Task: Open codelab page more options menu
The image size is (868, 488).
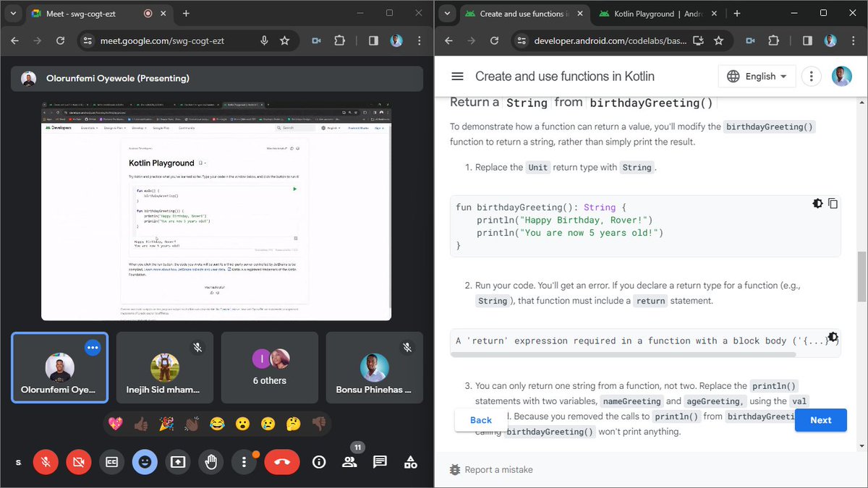Action: coord(812,76)
